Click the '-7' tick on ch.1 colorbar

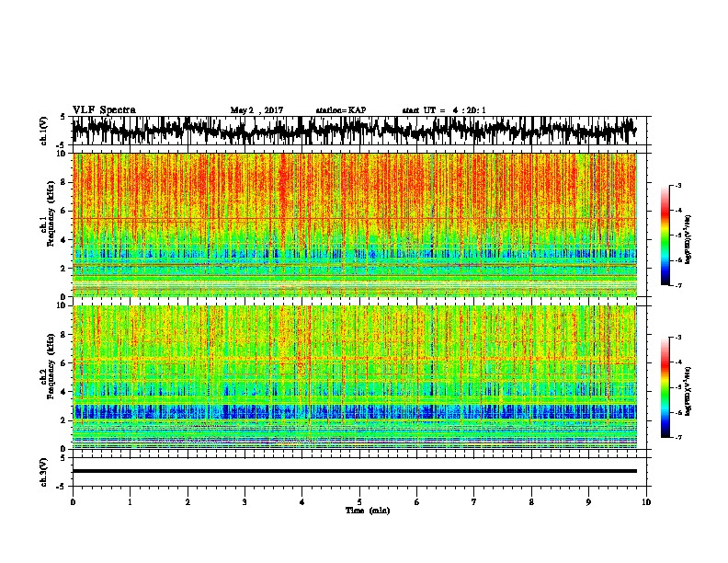677,285
